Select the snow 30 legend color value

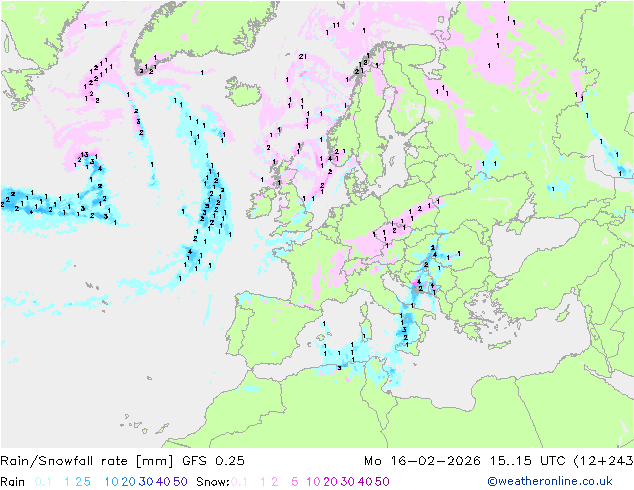point(348,482)
